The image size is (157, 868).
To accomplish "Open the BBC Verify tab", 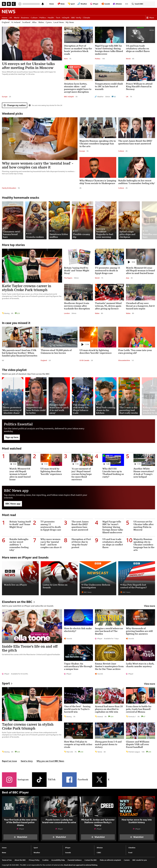I will [76, 18].
